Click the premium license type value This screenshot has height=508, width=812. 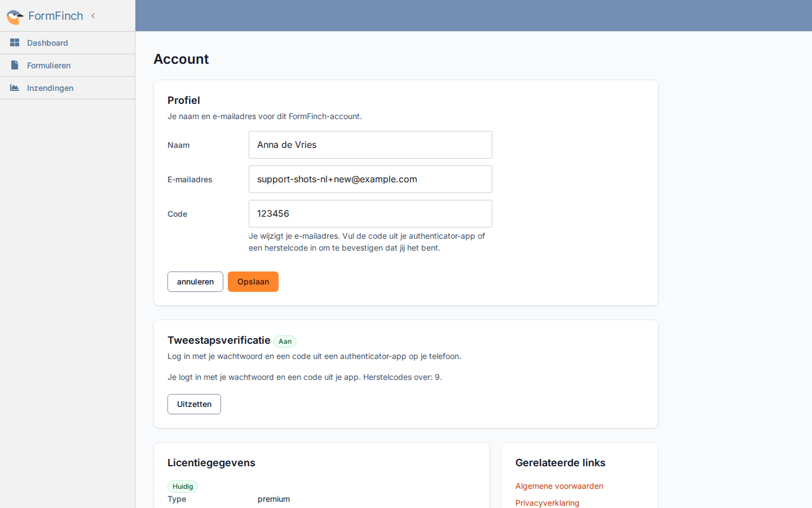pos(274,499)
